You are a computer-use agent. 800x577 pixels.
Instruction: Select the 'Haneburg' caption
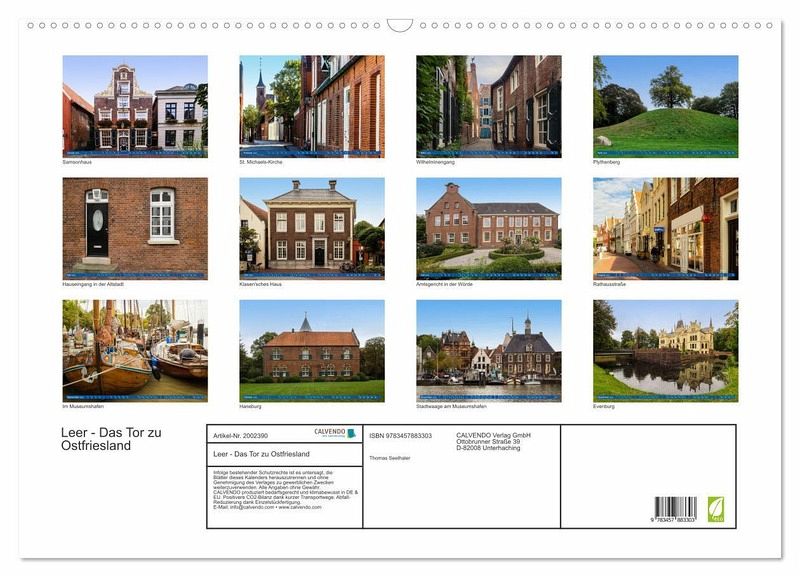tap(250, 407)
